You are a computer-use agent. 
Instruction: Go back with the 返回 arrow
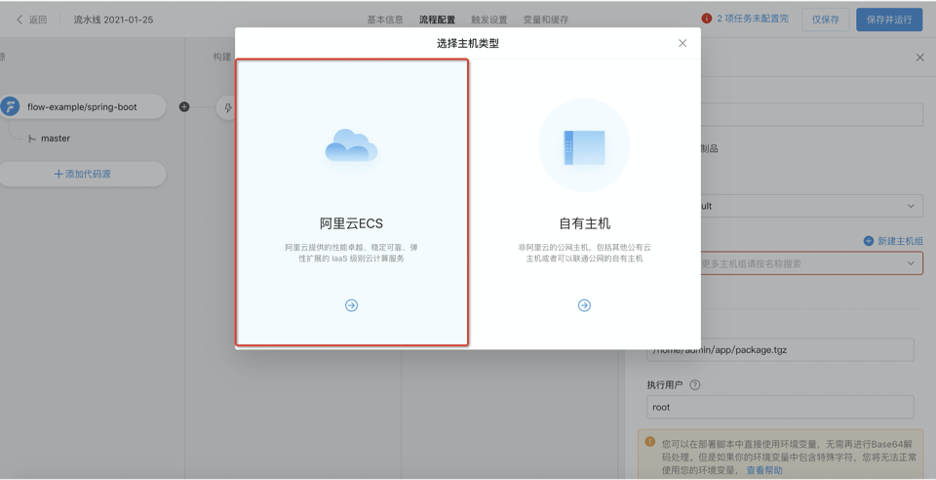31,19
